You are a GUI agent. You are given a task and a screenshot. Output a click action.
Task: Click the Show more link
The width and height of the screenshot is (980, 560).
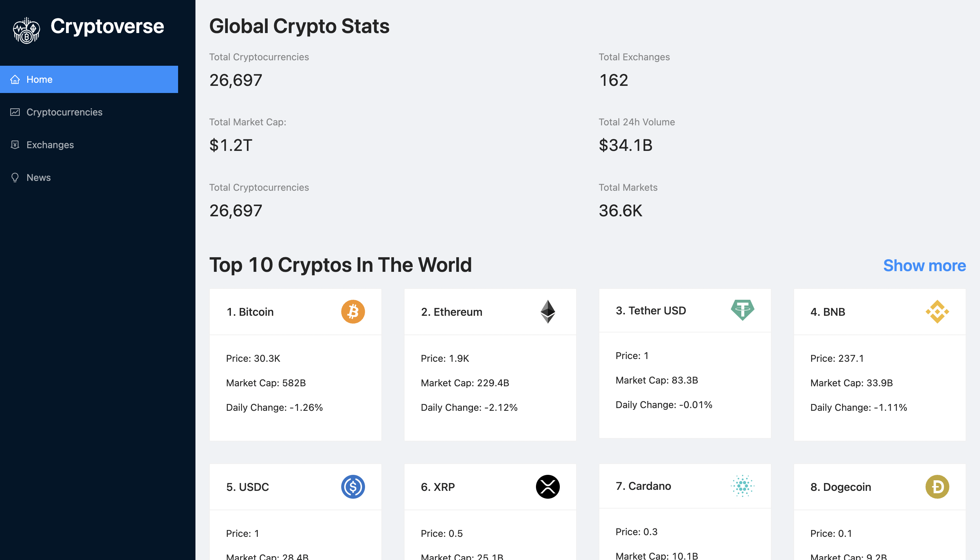click(x=924, y=265)
